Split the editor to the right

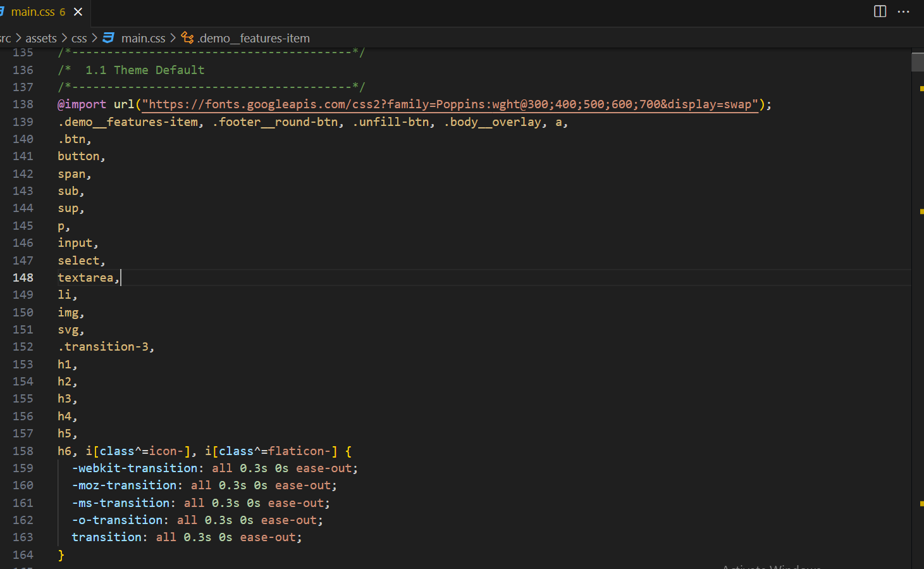(880, 11)
